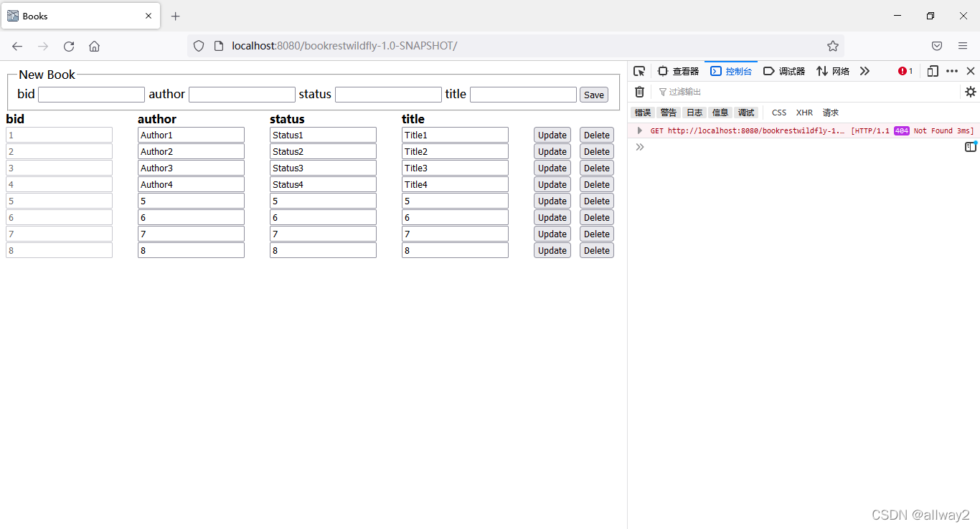The height and width of the screenshot is (529, 980).
Task: Click Delete for the Author4 row
Action: [597, 184]
